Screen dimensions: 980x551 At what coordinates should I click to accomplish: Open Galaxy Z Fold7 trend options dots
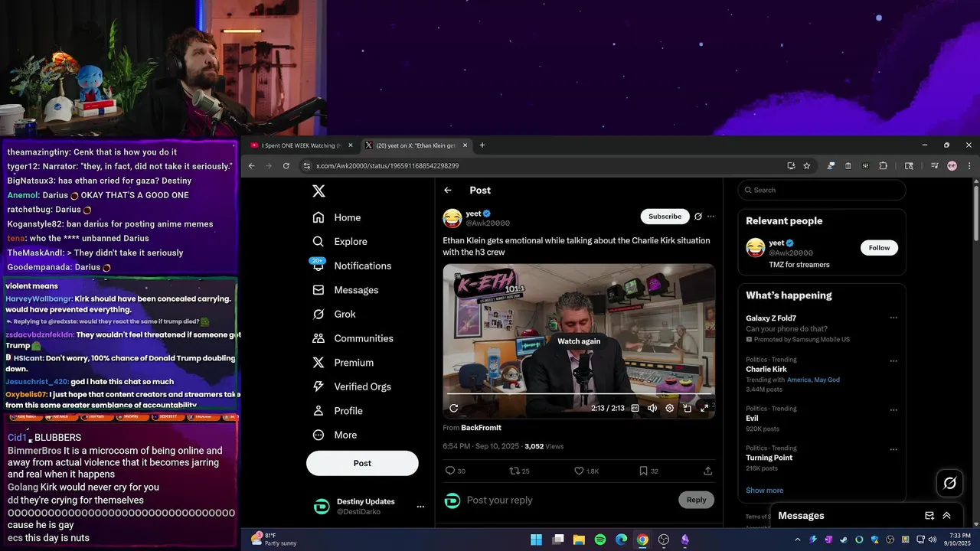pos(893,318)
